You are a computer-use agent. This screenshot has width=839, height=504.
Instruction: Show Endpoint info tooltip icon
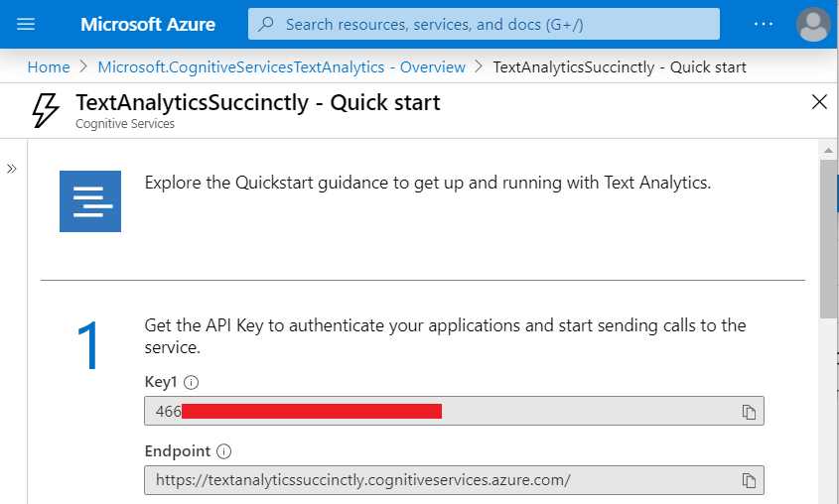click(223, 451)
